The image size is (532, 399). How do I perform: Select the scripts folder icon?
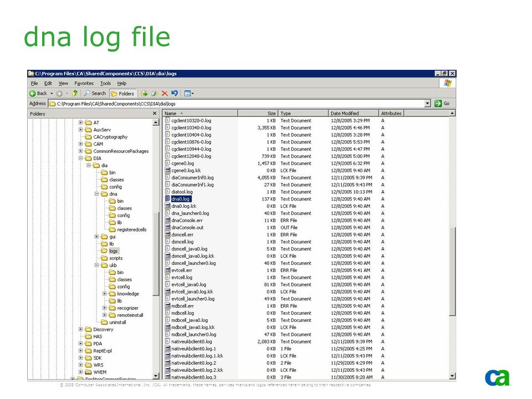105,258
